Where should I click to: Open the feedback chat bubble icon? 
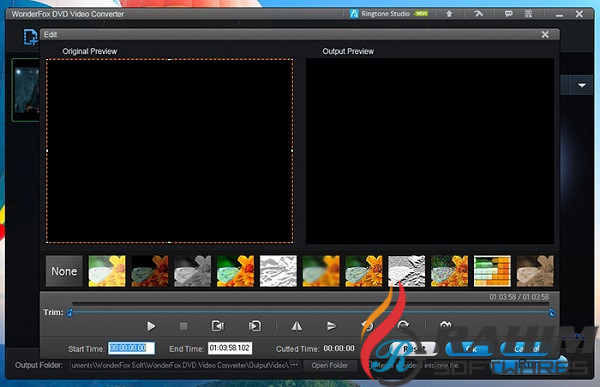coord(508,14)
